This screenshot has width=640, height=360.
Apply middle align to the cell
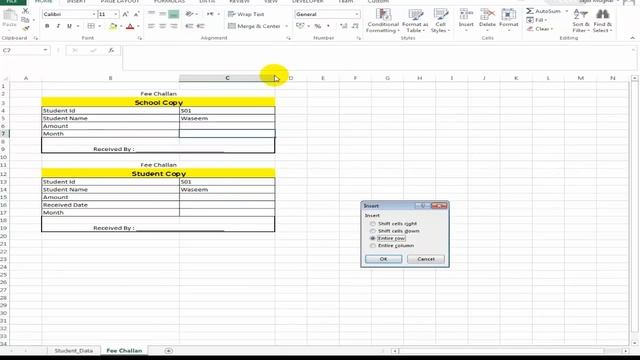[162, 14]
